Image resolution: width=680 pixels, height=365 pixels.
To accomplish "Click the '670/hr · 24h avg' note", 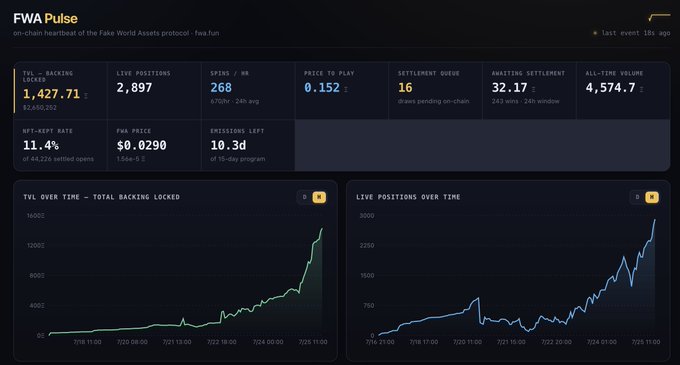I will pyautogui.click(x=235, y=101).
